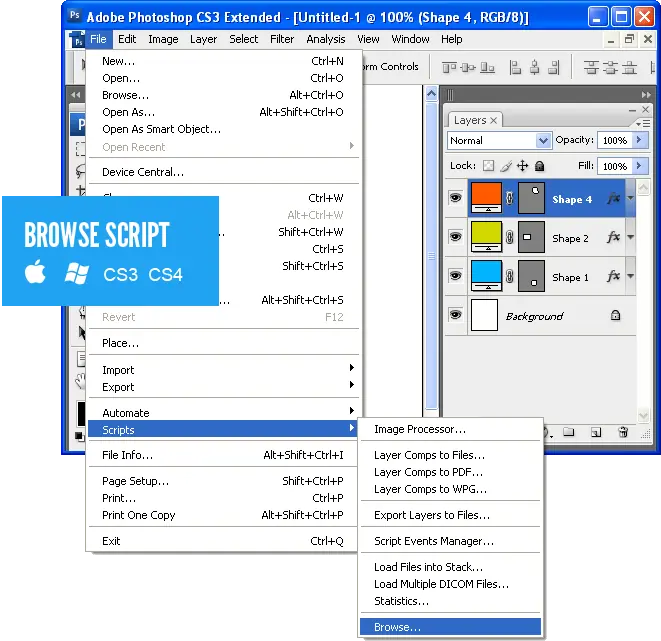Toggle Lock all padlock
Image resolution: width=661 pixels, height=641 pixels.
[x=540, y=166]
